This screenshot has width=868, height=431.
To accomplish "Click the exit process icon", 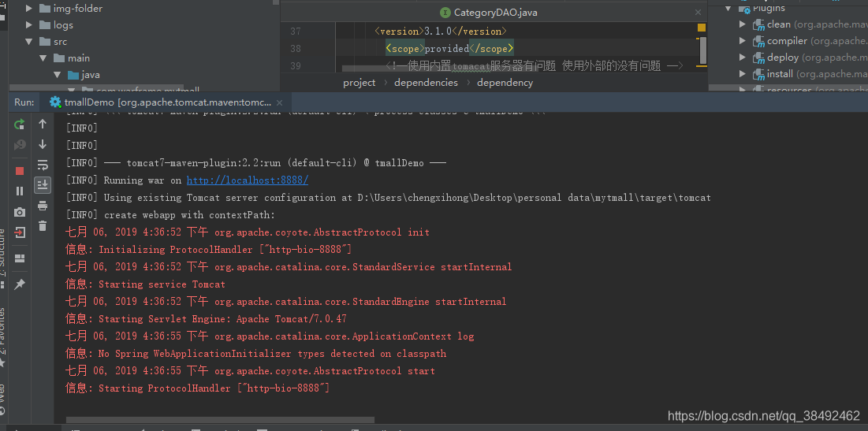I will 20,232.
